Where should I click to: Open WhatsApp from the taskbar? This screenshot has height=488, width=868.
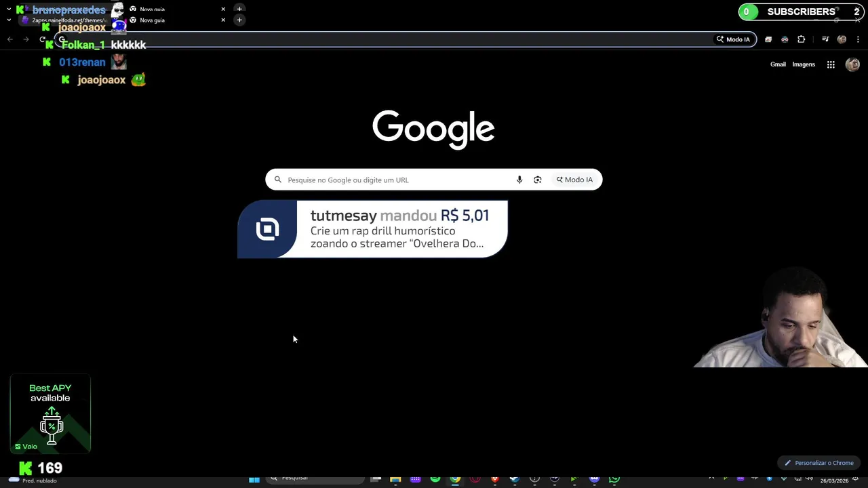point(614,479)
